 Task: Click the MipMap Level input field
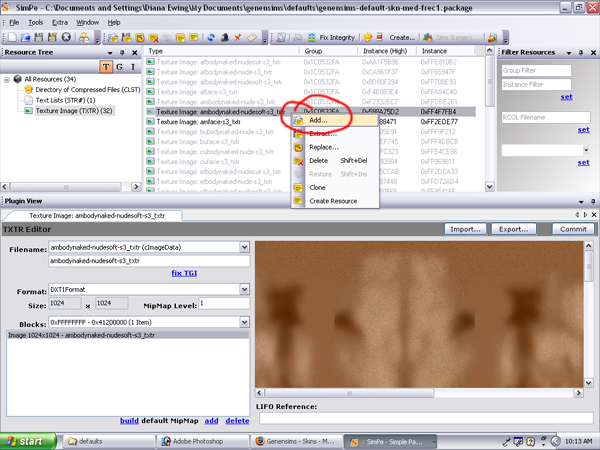coord(224,304)
